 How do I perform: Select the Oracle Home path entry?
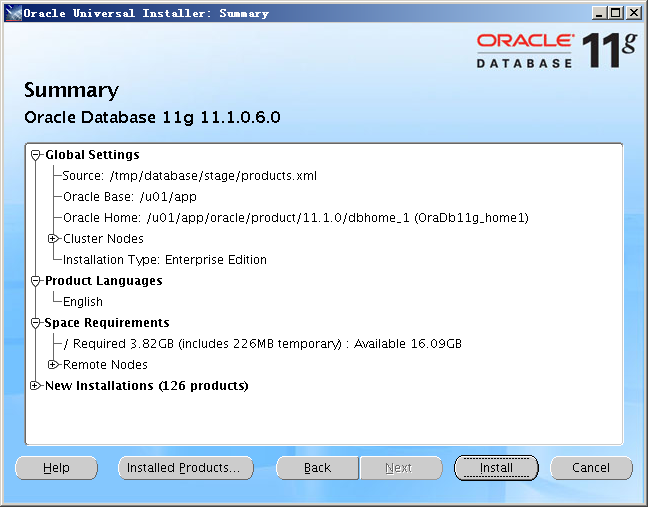pos(295,218)
